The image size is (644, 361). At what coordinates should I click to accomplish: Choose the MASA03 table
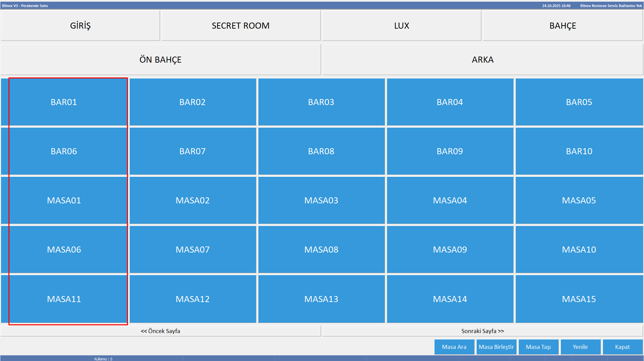(321, 200)
